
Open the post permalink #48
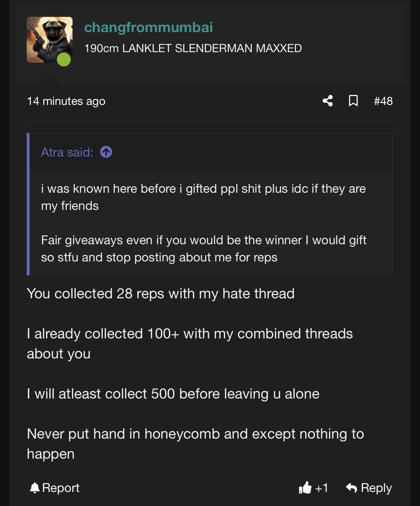tap(383, 101)
